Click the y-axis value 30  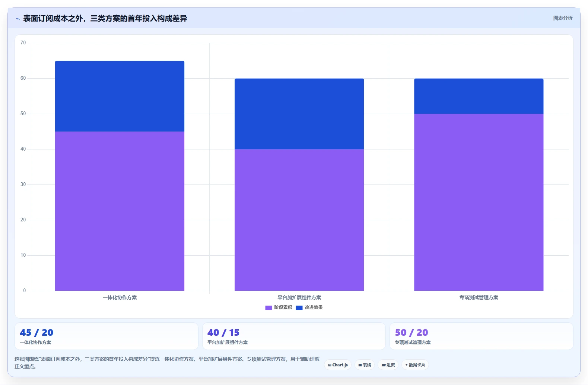pyautogui.click(x=23, y=184)
